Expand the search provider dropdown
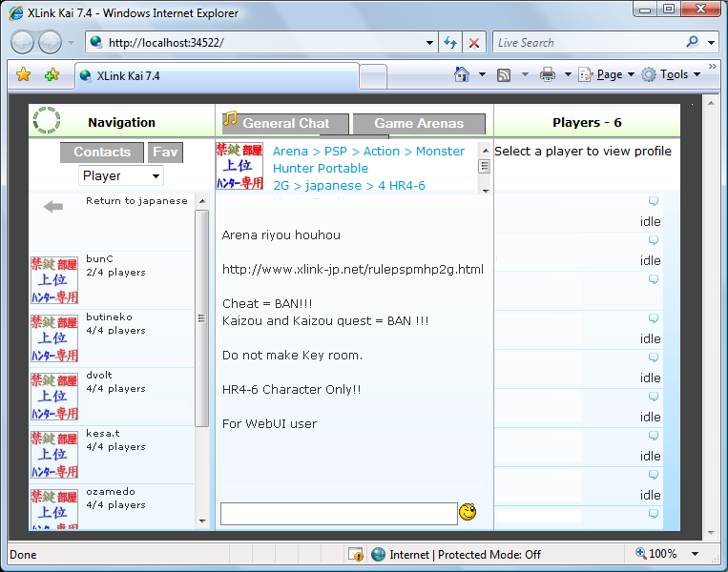Viewport: 728px width, 572px height. [x=711, y=43]
